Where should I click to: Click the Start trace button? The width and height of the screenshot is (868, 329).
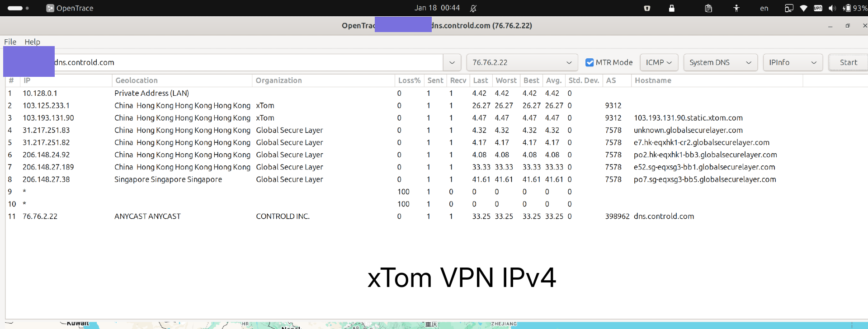coord(848,62)
